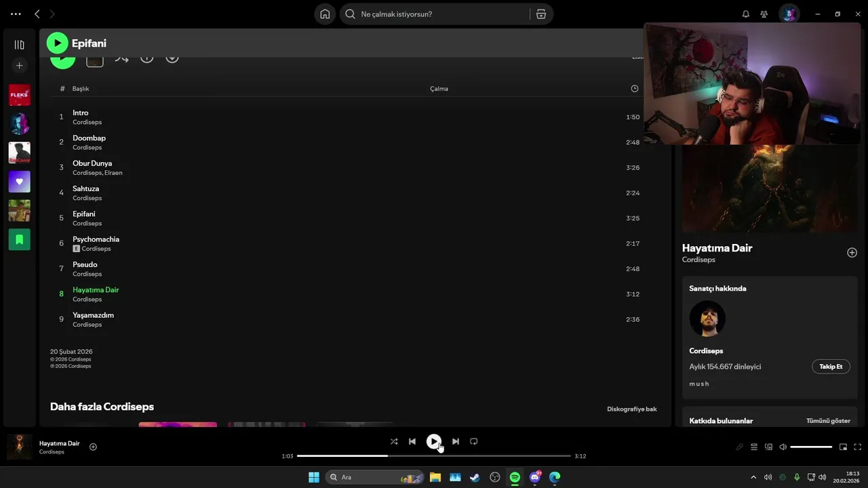The height and width of the screenshot is (488, 868).
Task: Open the Friend Activity icon
Action: click(764, 14)
